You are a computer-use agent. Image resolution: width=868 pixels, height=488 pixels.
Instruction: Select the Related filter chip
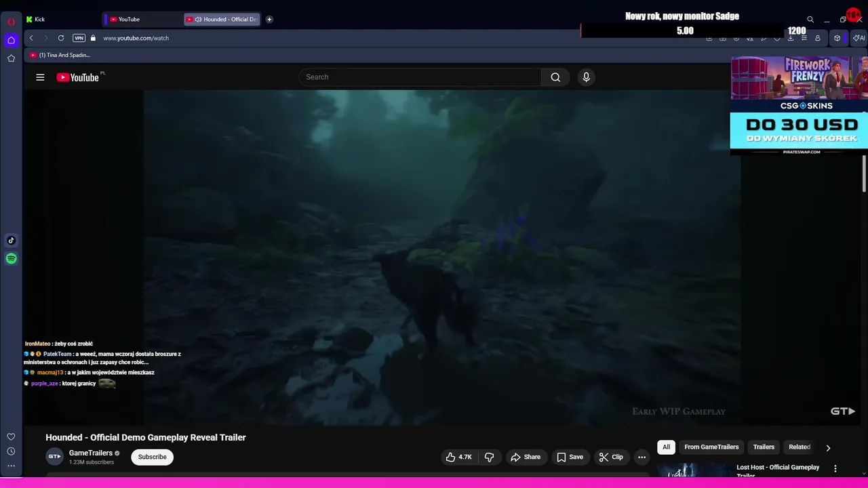click(800, 447)
